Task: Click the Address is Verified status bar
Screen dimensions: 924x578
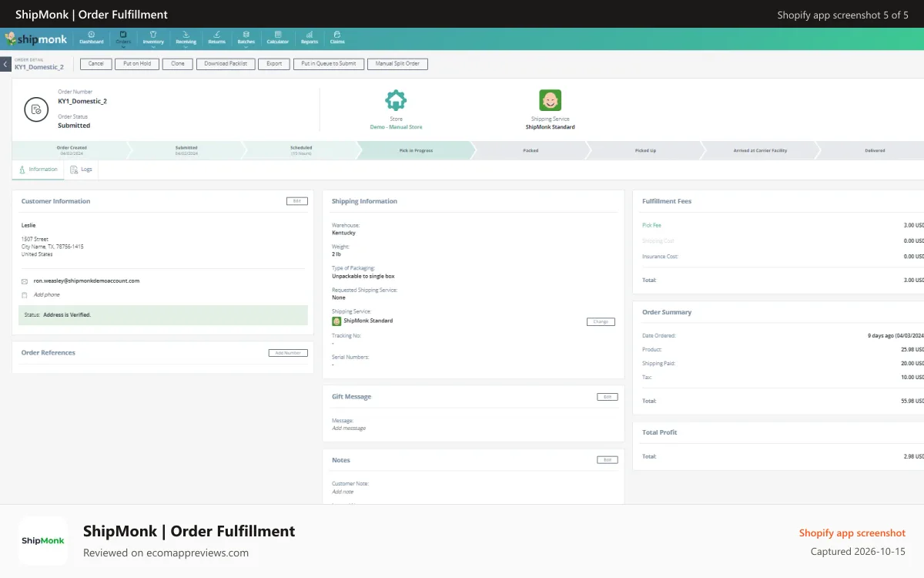Action: point(163,315)
